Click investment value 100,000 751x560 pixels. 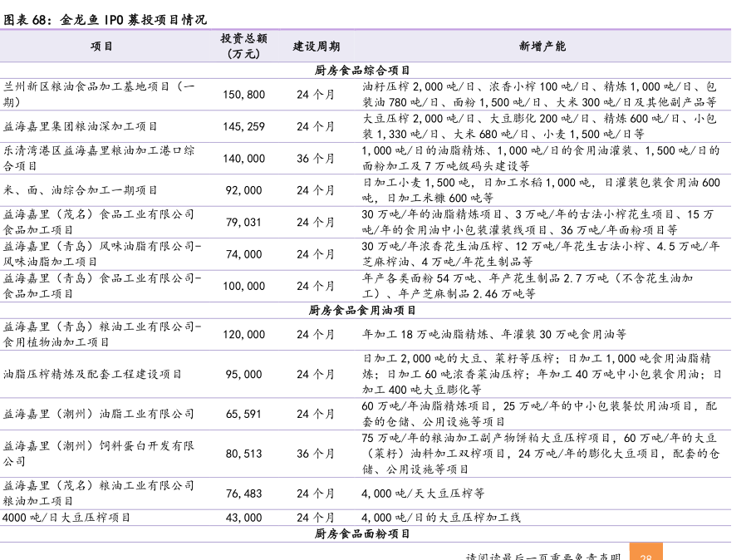coord(243,286)
